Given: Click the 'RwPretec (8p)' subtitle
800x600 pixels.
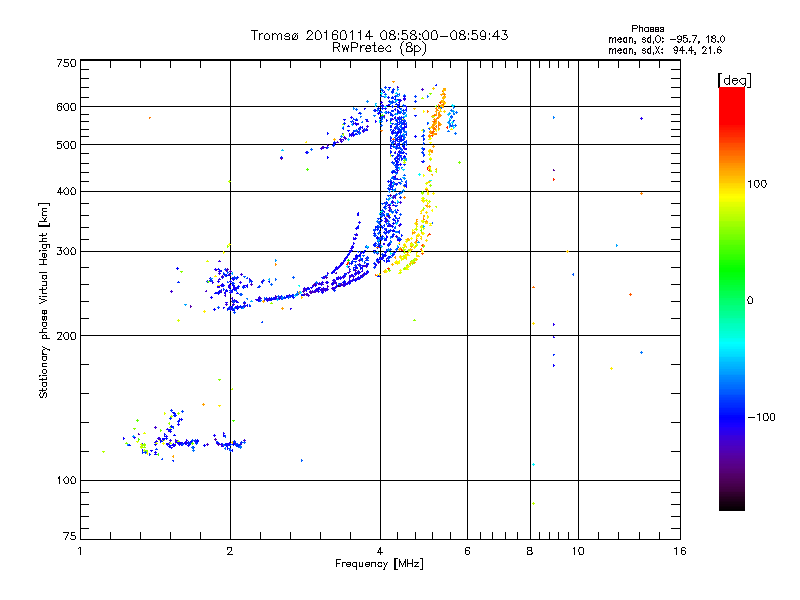Looking at the screenshot, I should [x=379, y=48].
